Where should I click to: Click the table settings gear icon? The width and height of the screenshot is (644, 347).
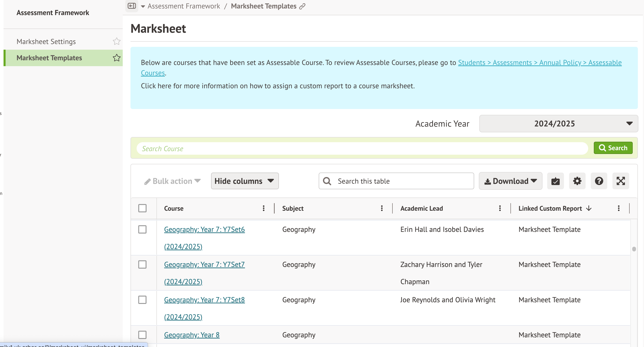[577, 181]
